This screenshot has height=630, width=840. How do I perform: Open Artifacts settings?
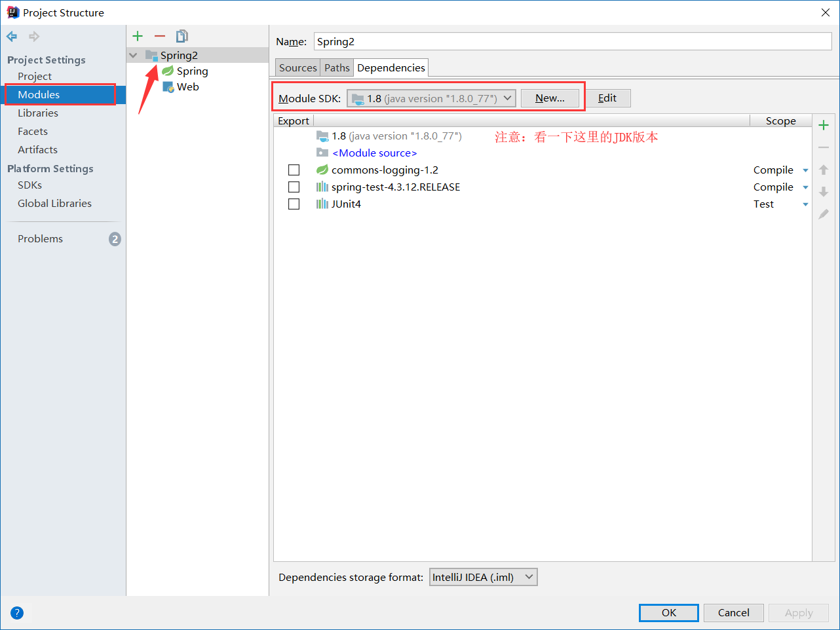pos(37,149)
